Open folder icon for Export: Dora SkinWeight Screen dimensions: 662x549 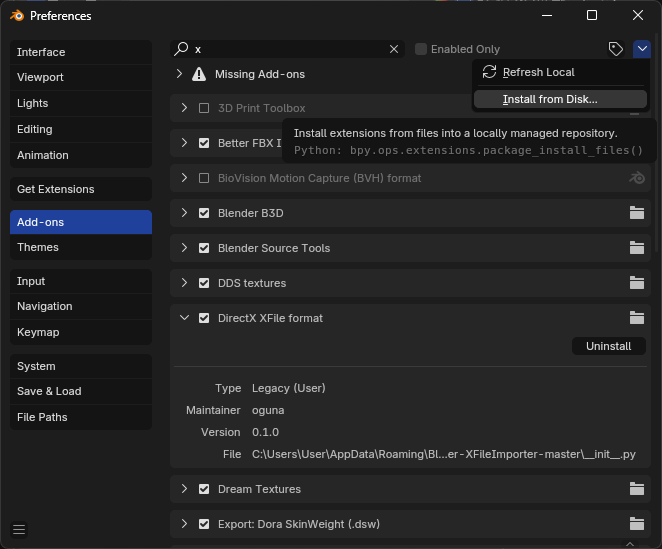[637, 524]
